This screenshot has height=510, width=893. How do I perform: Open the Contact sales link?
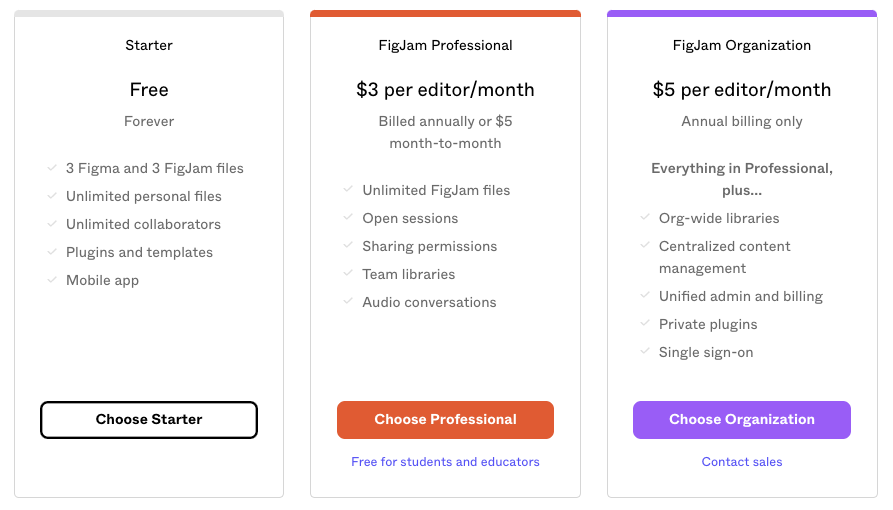point(742,462)
